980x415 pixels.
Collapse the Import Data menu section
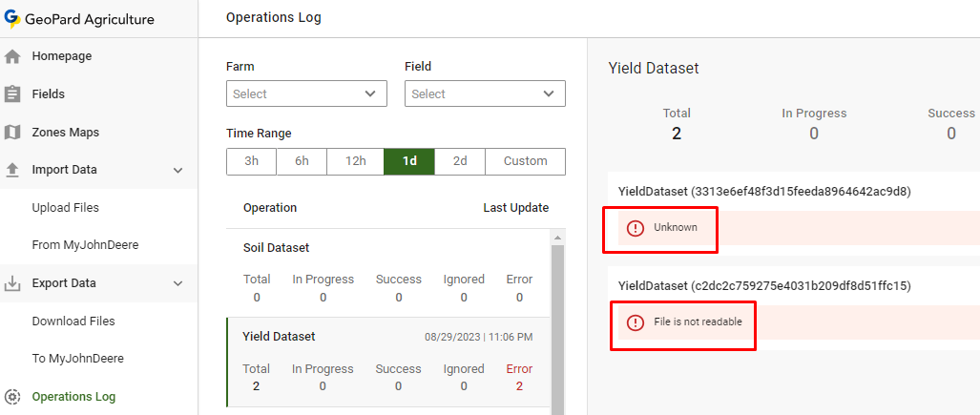point(177,170)
